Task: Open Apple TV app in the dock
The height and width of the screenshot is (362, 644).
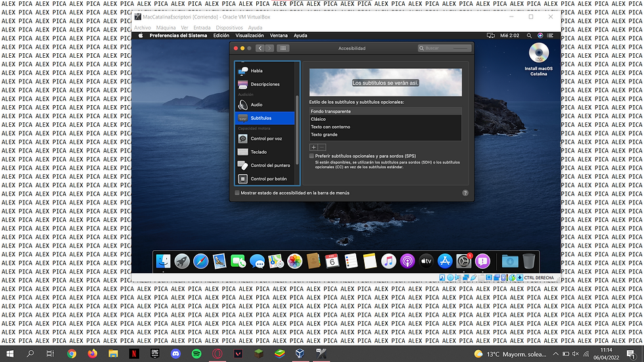Action: pos(426,261)
